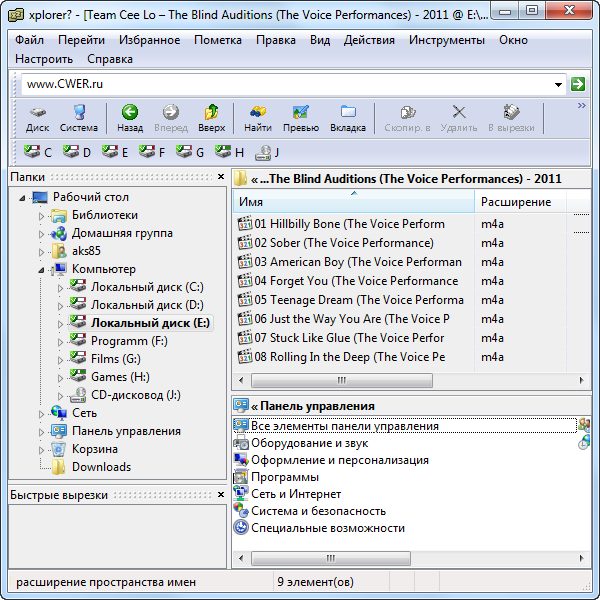Select the file 04 Forget You
This screenshot has width=600, height=600.
(355, 281)
